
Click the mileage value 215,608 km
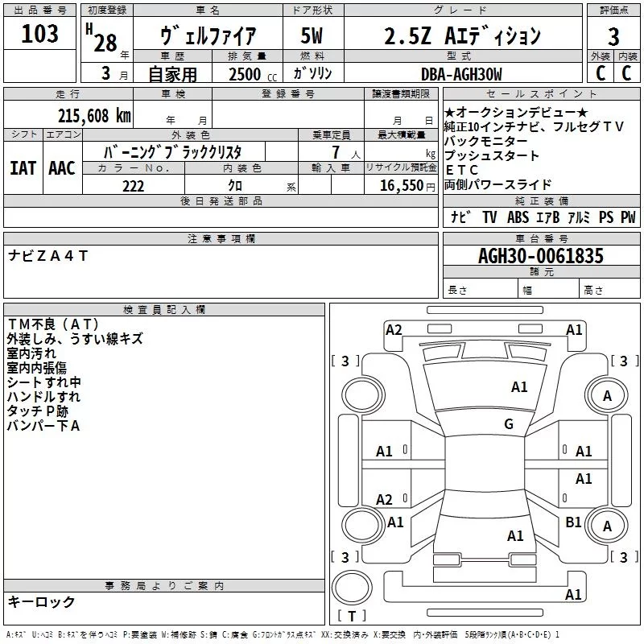point(94,116)
